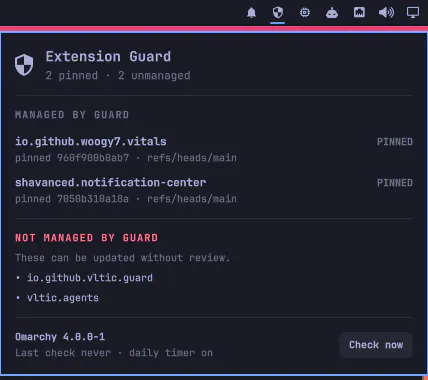Click the 'Last check never · daily timer on' status
This screenshot has width=428, height=380.
(x=114, y=353)
